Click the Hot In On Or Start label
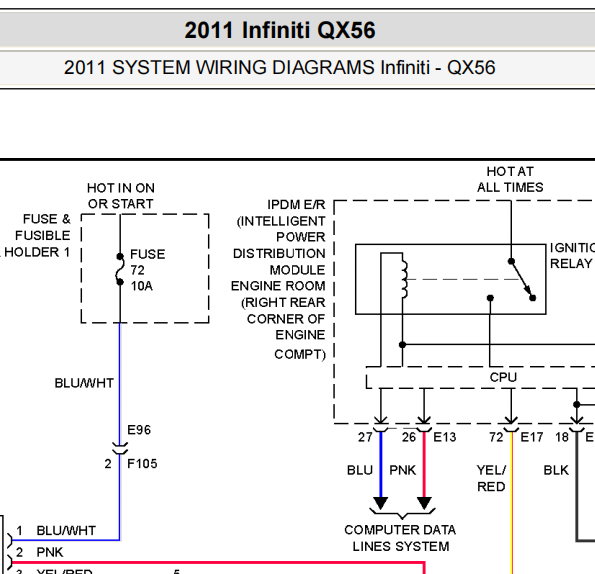Screen dimensions: 595x574 121,196
